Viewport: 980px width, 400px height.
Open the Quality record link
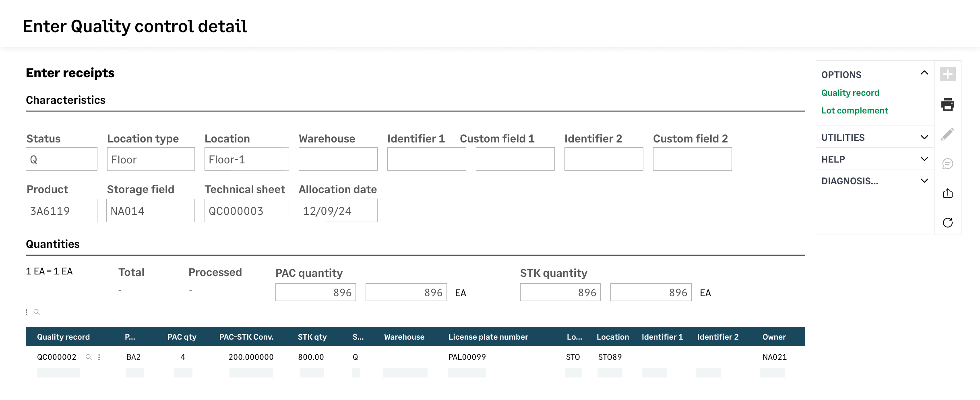point(850,93)
